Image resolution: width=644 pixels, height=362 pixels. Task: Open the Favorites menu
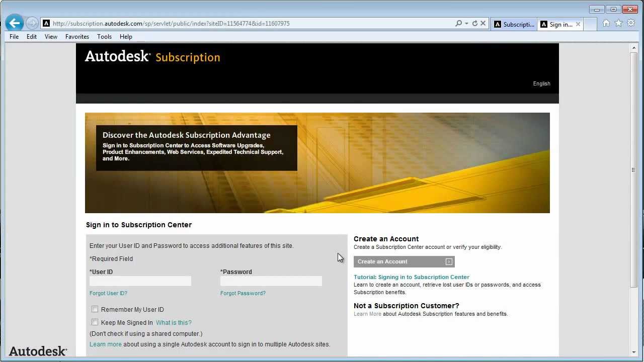click(77, 37)
